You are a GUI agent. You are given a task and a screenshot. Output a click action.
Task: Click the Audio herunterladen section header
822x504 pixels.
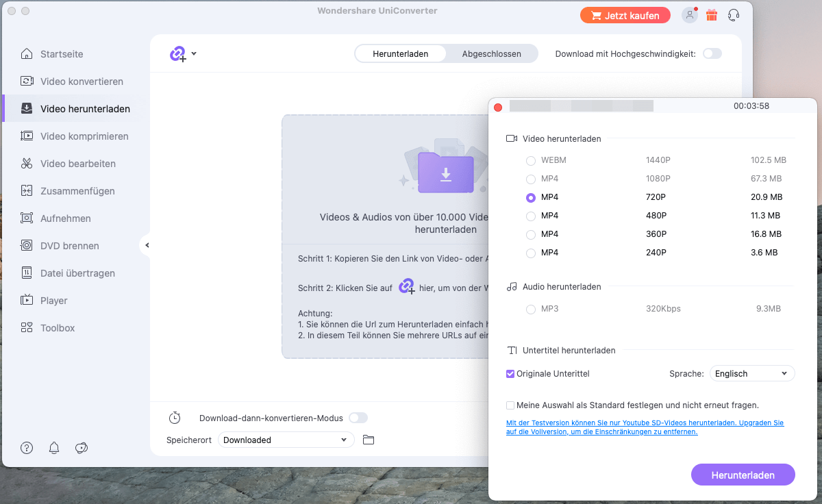point(562,287)
